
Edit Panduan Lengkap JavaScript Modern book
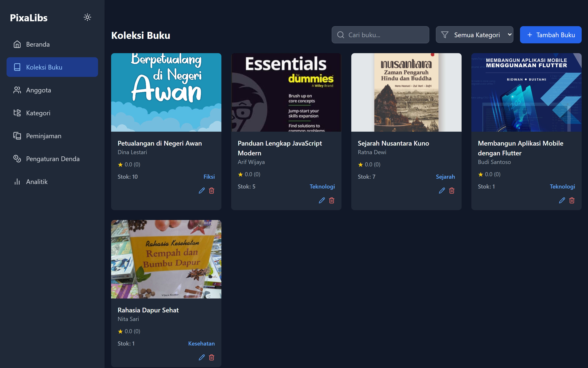click(x=322, y=200)
